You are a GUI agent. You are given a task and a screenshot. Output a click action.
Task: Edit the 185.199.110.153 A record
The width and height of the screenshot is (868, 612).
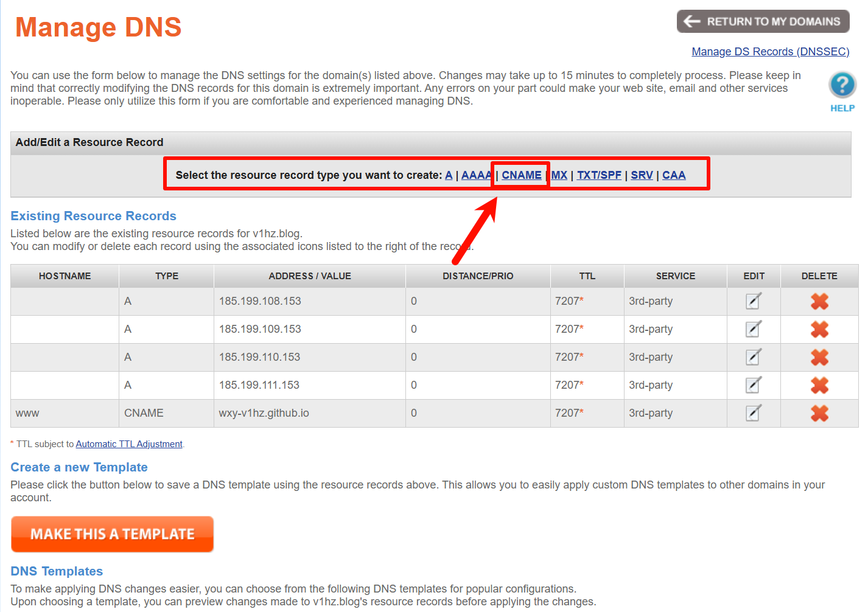(753, 357)
